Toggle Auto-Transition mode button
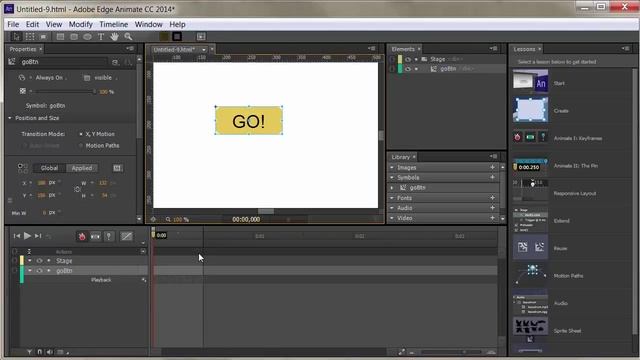 point(96,236)
